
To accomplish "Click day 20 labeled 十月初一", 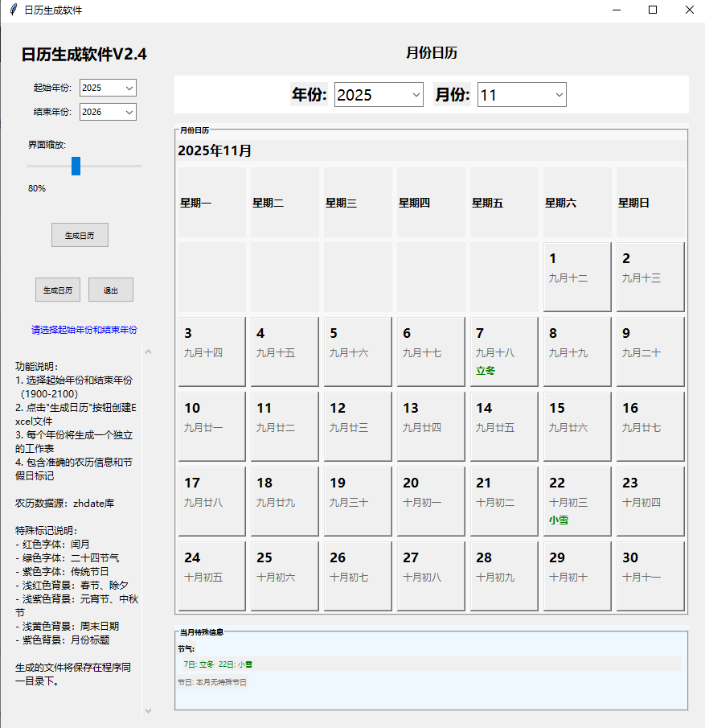I will tap(430, 501).
